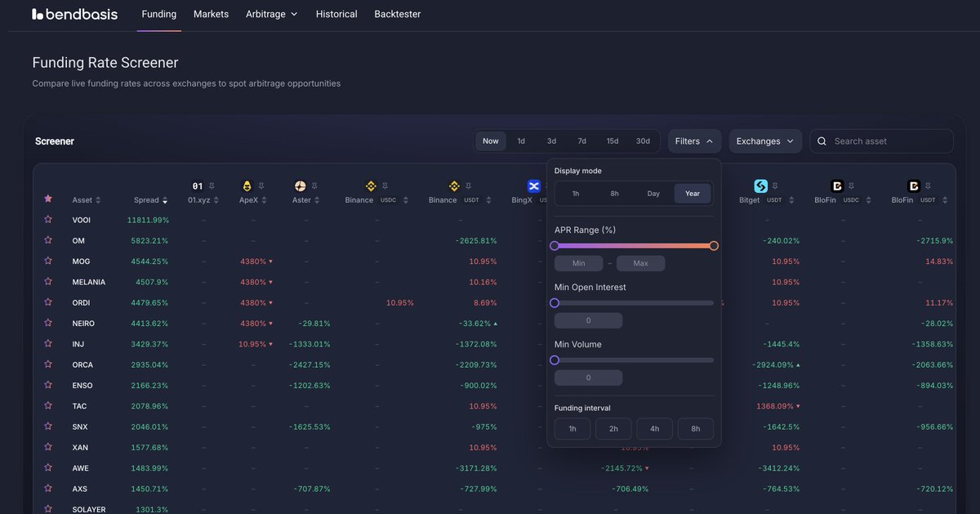Set funding interval to 2h
The image size is (980, 514).
pyautogui.click(x=613, y=429)
